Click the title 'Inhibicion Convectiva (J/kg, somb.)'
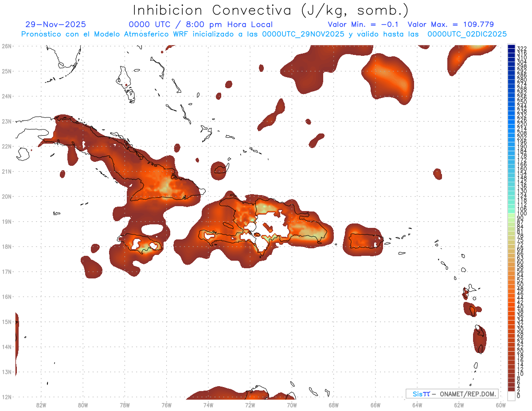532x411 pixels. (x=270, y=11)
